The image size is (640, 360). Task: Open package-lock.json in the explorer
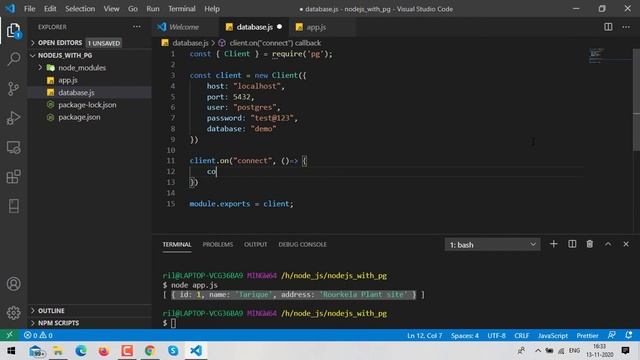coord(90,105)
